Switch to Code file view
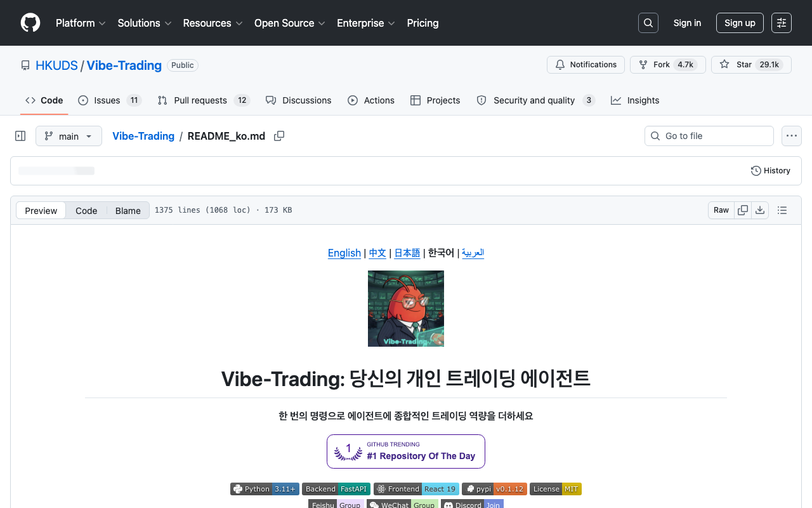 pyautogui.click(x=86, y=211)
